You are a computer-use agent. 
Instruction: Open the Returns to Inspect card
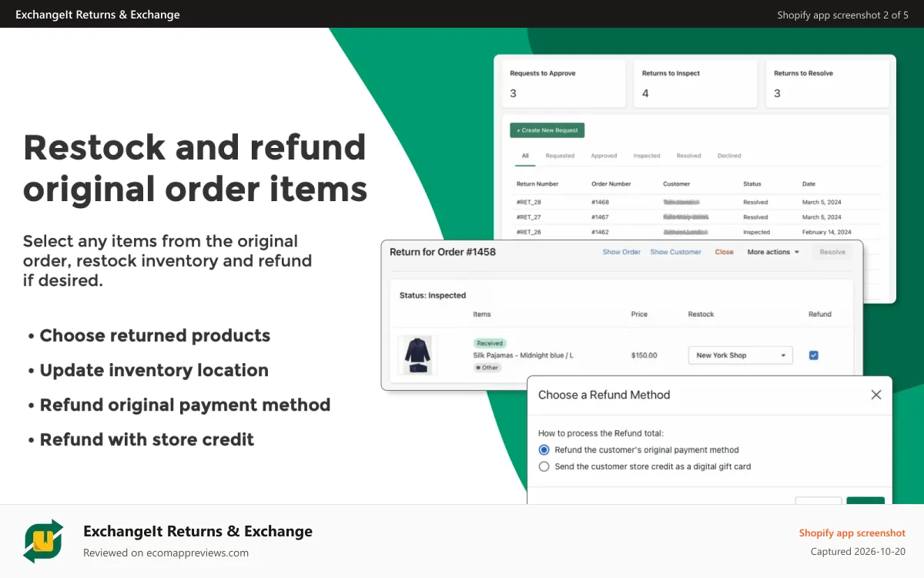pyautogui.click(x=696, y=83)
